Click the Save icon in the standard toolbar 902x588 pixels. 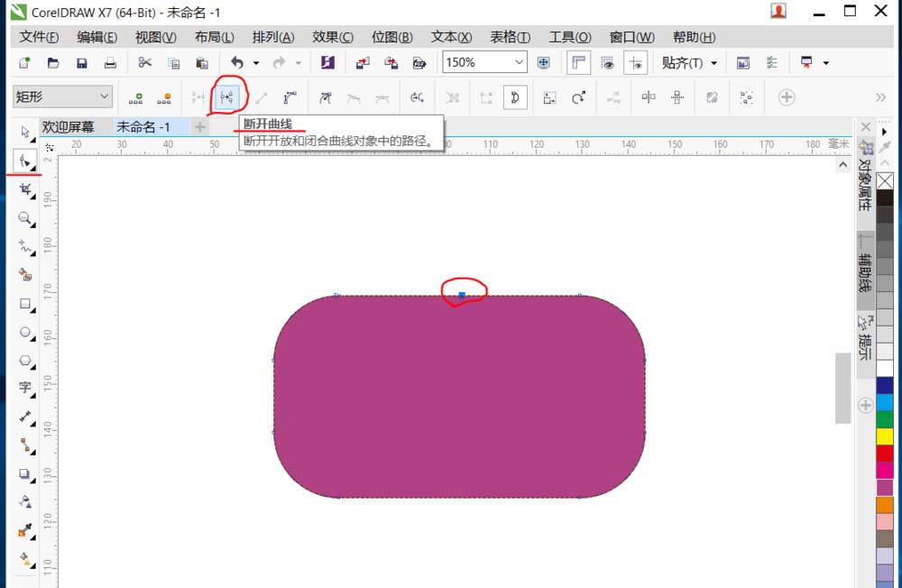(82, 63)
